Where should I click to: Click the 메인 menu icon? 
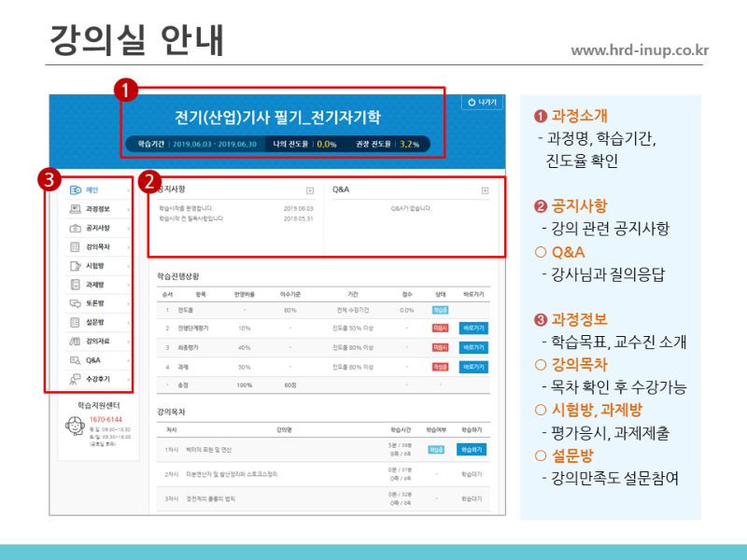tap(76, 190)
